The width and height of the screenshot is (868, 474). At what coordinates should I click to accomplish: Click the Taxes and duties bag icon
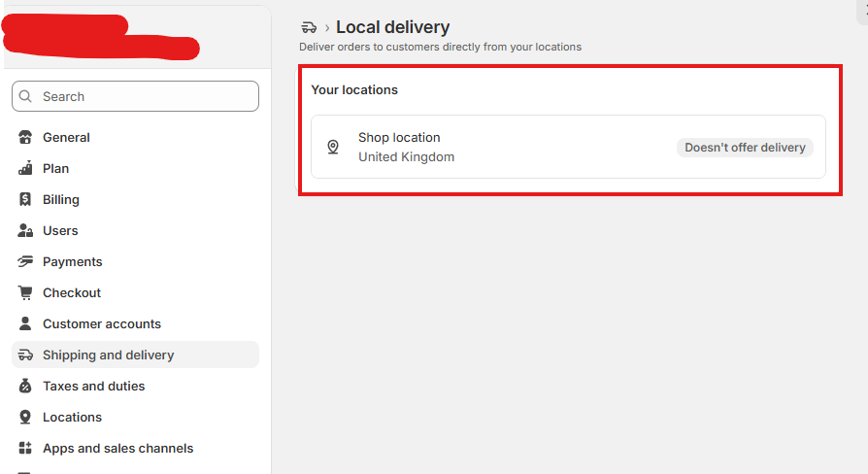click(25, 386)
